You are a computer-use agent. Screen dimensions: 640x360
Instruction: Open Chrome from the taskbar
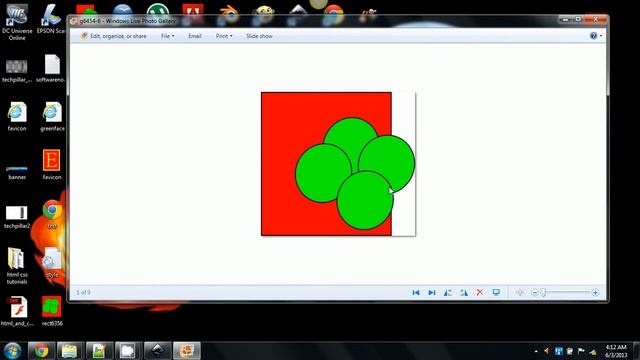pos(41,351)
